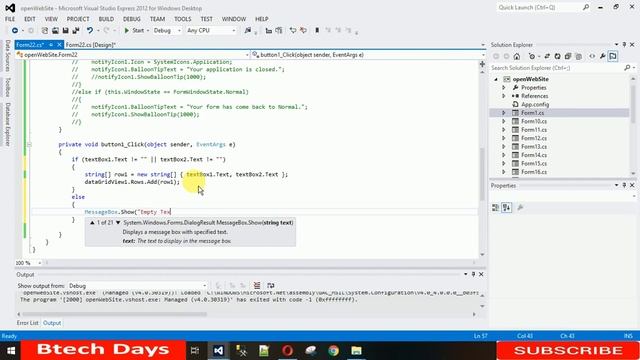Click the View Code icon in Solution Explorer
The height and width of the screenshot is (360, 640).
point(592,56)
